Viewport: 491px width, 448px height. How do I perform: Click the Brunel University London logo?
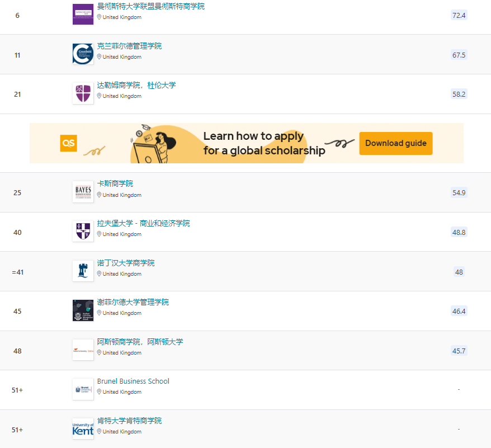pos(83,389)
